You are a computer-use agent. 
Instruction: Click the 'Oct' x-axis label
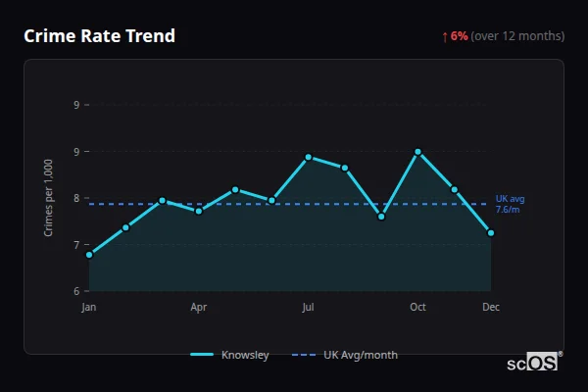tap(417, 307)
